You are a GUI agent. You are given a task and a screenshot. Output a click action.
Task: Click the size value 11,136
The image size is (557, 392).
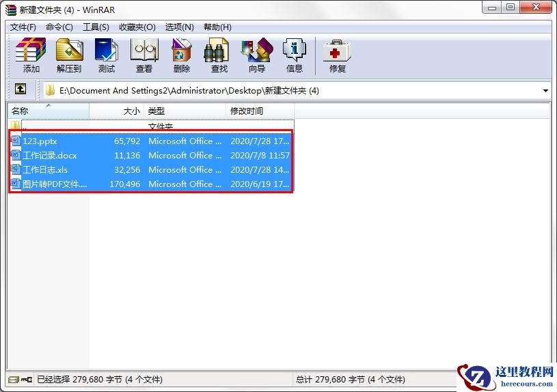127,155
